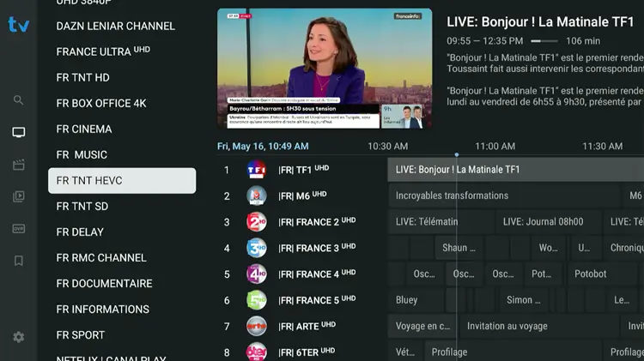
Task: Select channel row |FR| 6TER UHD
Action: (301, 352)
